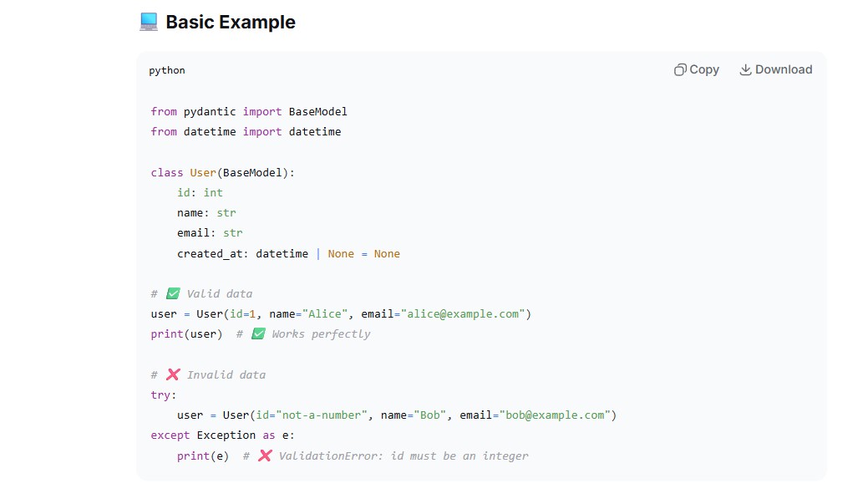The image size is (868, 504).
Task: Click the created_at field name
Action: tap(210, 253)
